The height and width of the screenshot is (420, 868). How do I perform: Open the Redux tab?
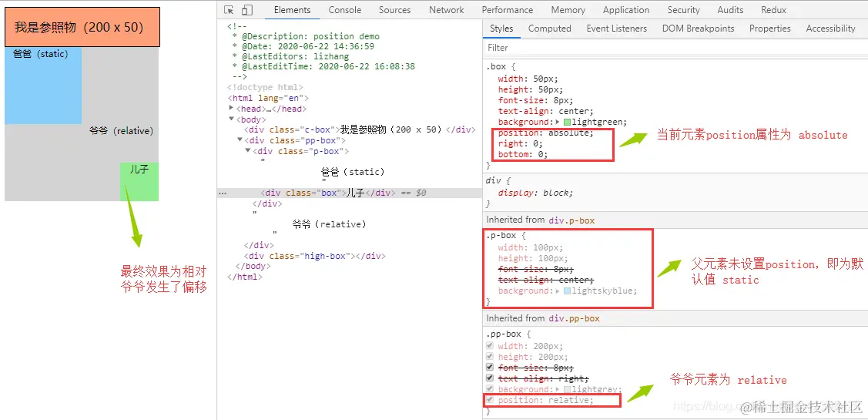coord(773,10)
